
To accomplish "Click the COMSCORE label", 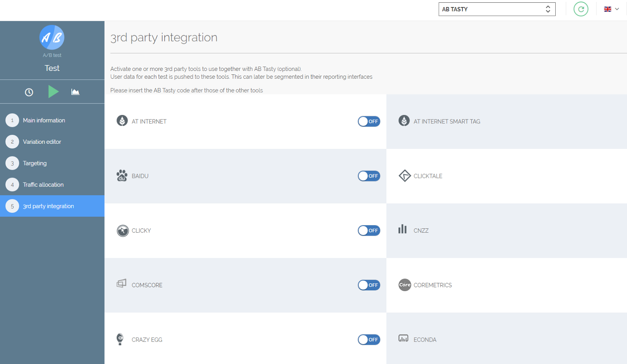I will pos(147,285).
